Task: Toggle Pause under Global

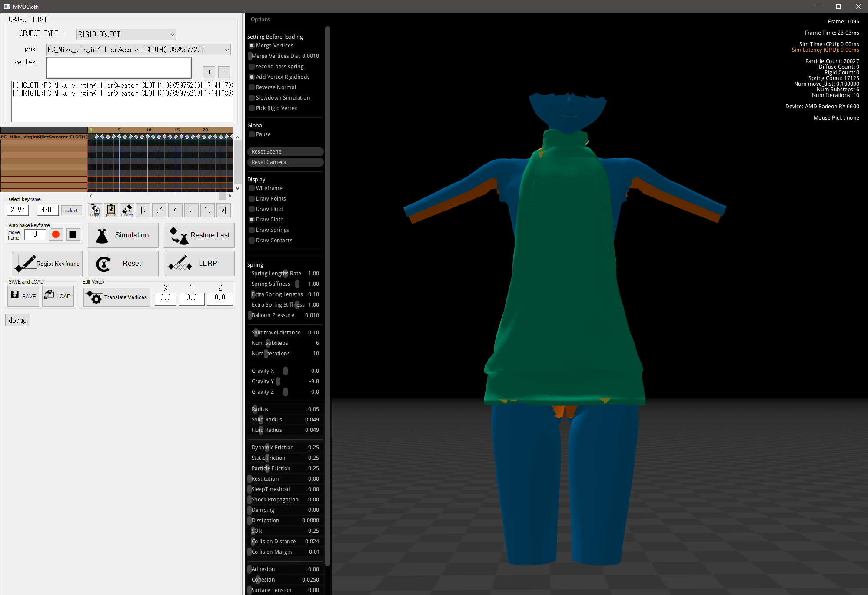Action: point(252,134)
